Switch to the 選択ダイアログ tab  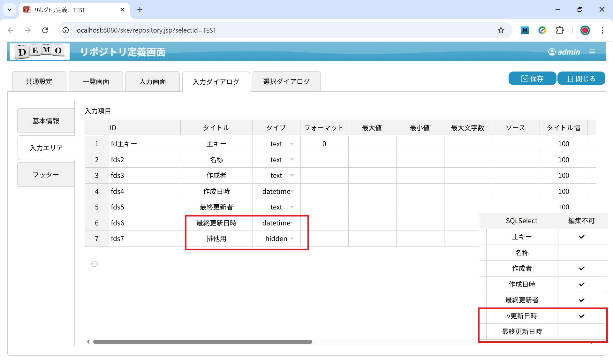tap(286, 82)
